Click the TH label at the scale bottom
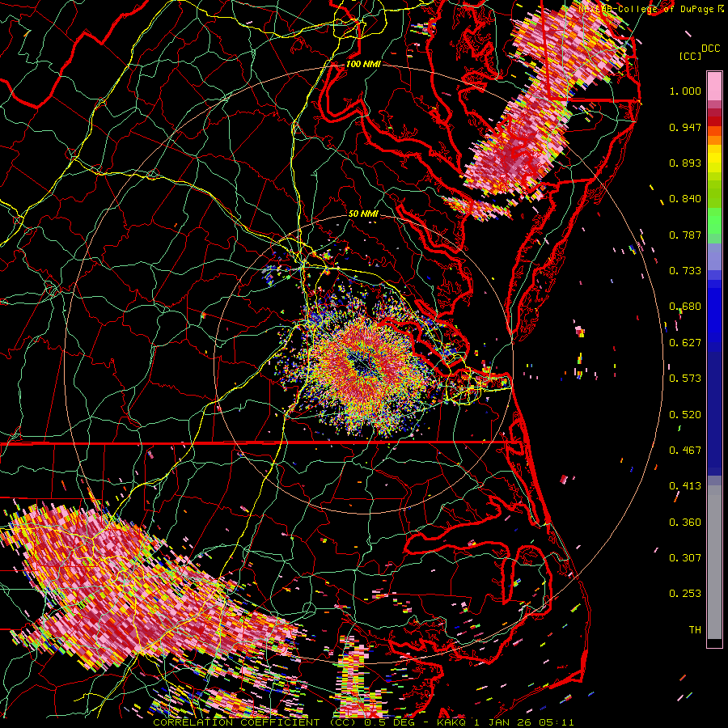The height and width of the screenshot is (728, 728). point(695,630)
